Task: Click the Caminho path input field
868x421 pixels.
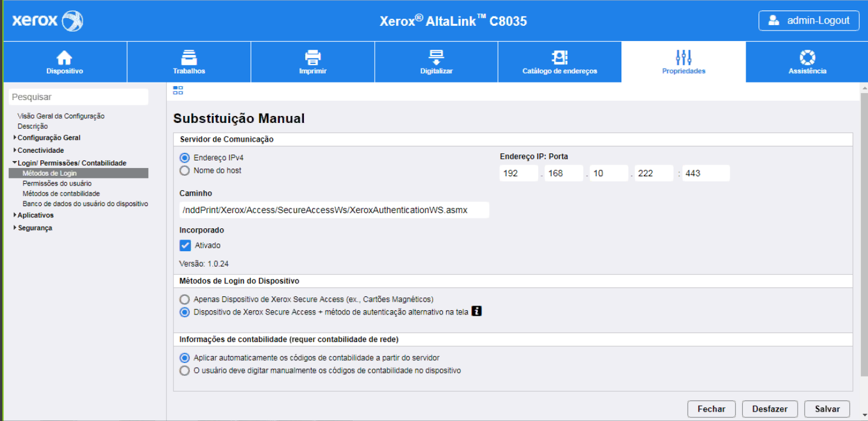Action: [334, 210]
